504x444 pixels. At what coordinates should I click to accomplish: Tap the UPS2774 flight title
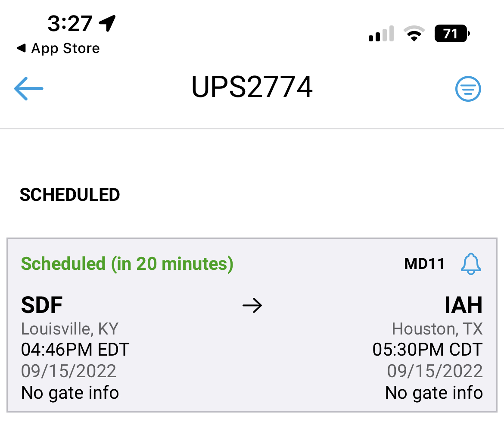point(252,88)
